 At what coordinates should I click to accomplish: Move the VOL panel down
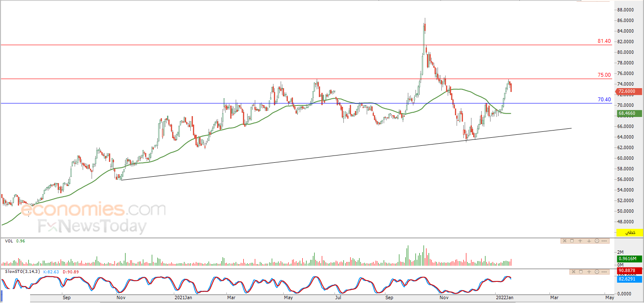(589, 241)
